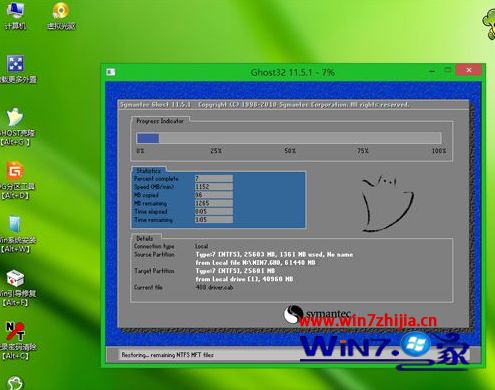Click the Current file 'driver.cab' text
Screen dimensions: 495x390
tap(214, 287)
